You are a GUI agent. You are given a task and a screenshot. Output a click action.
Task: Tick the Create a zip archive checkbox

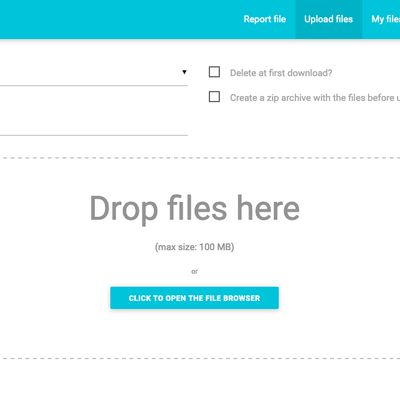(214, 97)
